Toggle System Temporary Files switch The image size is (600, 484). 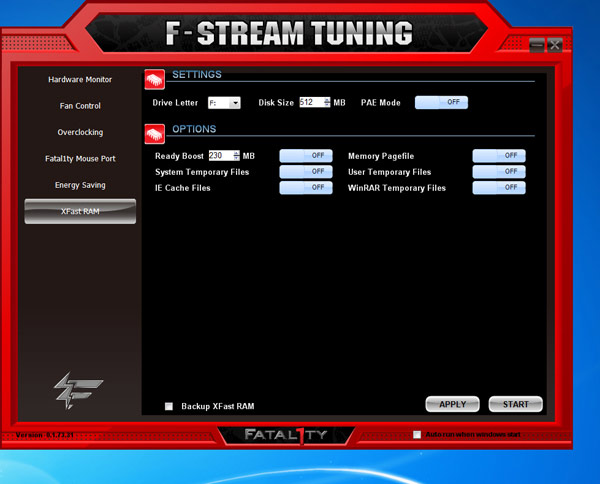point(306,172)
